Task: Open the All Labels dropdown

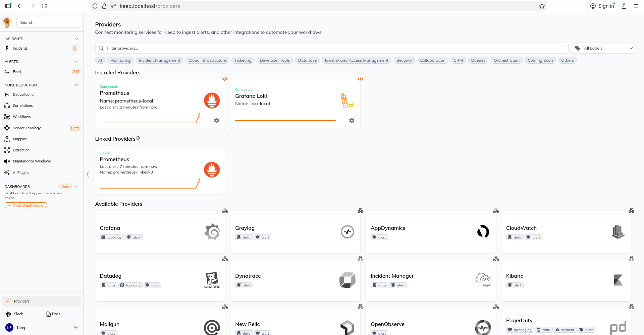Action: [x=603, y=48]
